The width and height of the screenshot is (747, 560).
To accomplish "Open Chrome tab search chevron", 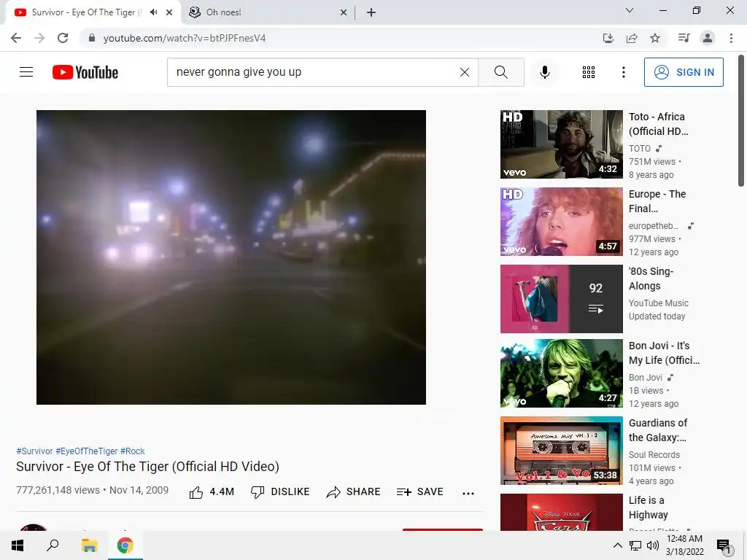I will coord(629,10).
